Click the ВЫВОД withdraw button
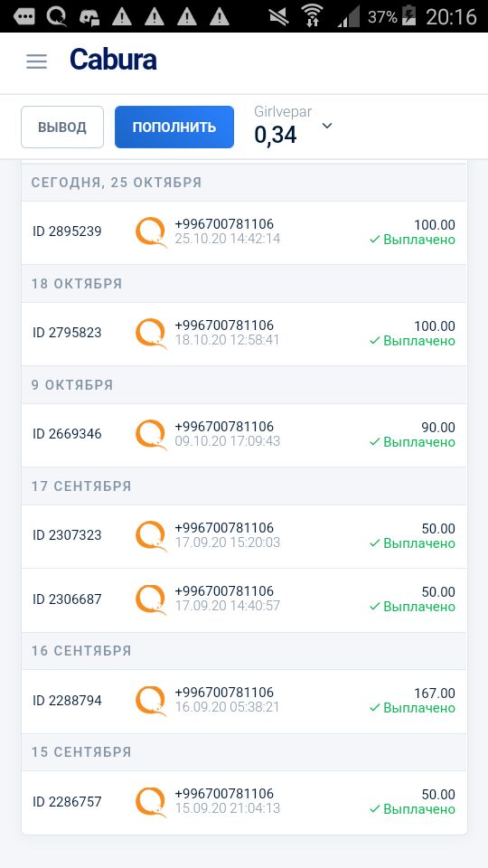The height and width of the screenshot is (868, 488). click(62, 127)
